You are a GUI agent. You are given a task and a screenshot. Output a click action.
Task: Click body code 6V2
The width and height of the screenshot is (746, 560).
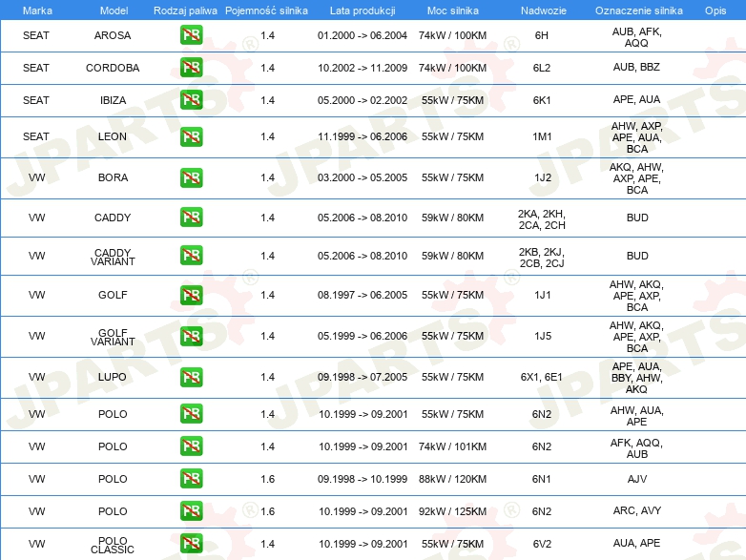tap(542, 544)
